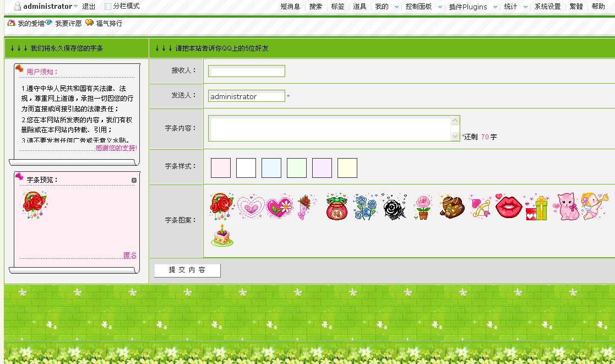Open 系统设置 in the top menu

click(547, 7)
